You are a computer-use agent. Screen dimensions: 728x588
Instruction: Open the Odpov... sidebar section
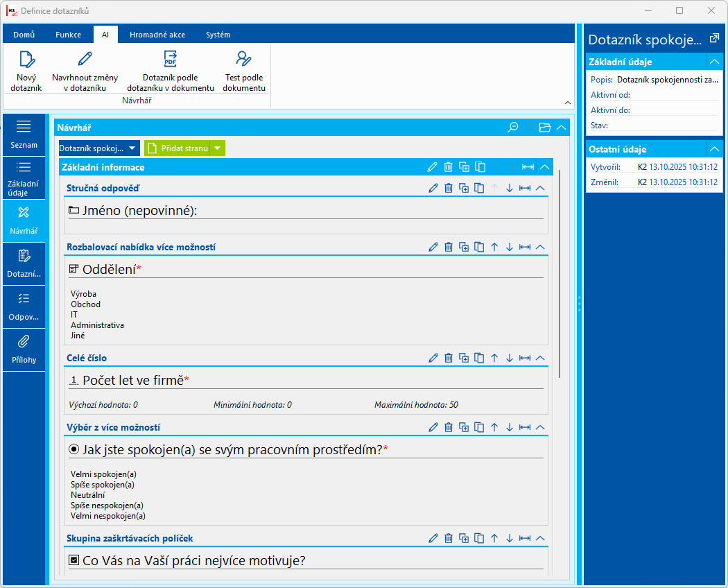[24, 307]
